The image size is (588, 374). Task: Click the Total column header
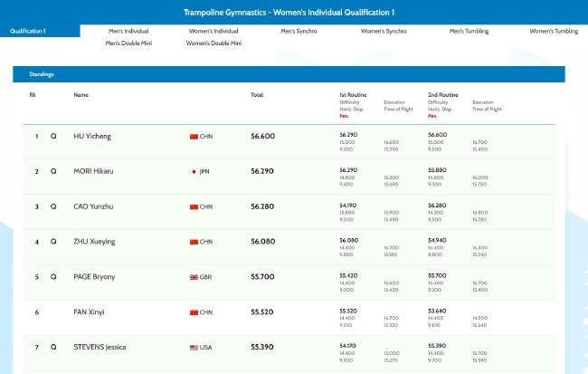click(257, 95)
